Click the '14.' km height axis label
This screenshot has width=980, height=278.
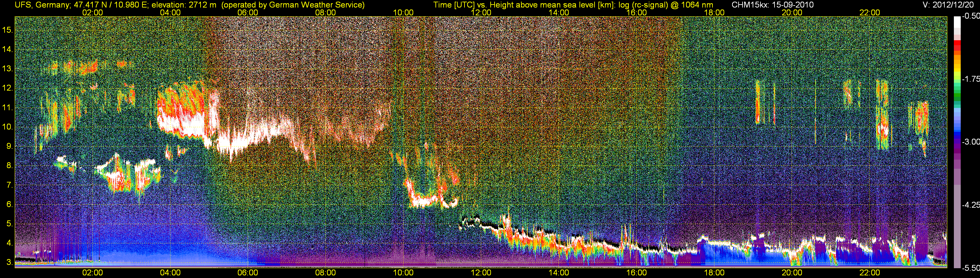[x=8, y=49]
